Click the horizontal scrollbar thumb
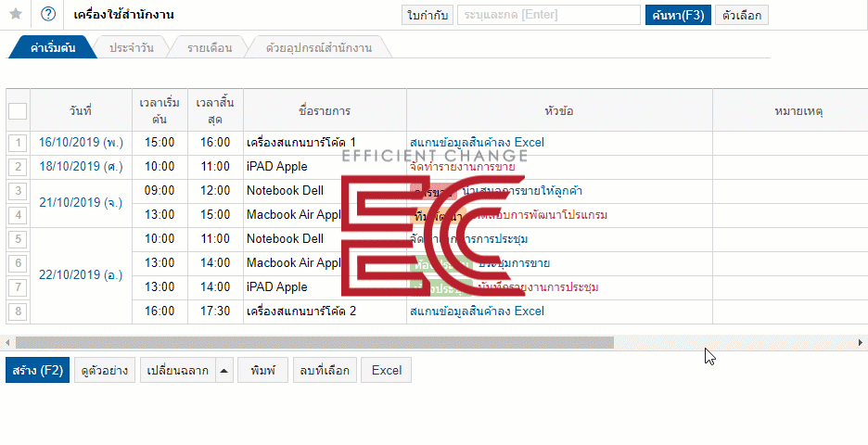Screen dimensions: 868x445 314,343
